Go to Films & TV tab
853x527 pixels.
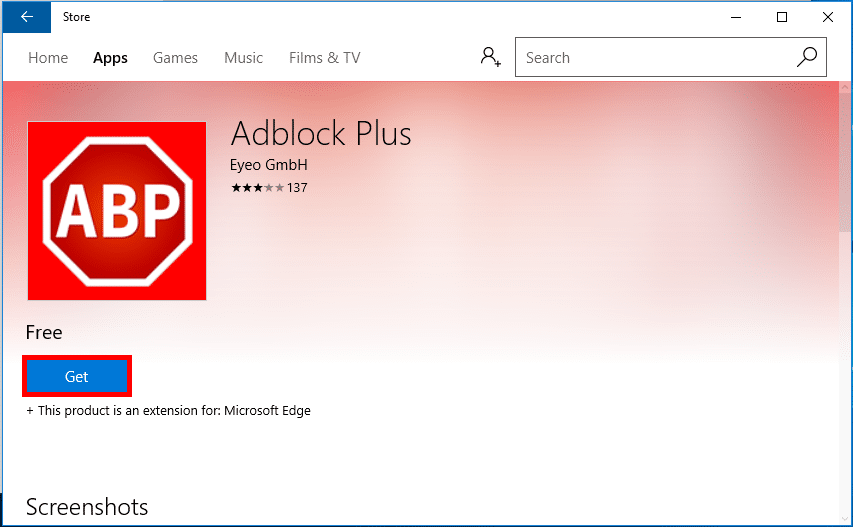tap(324, 58)
